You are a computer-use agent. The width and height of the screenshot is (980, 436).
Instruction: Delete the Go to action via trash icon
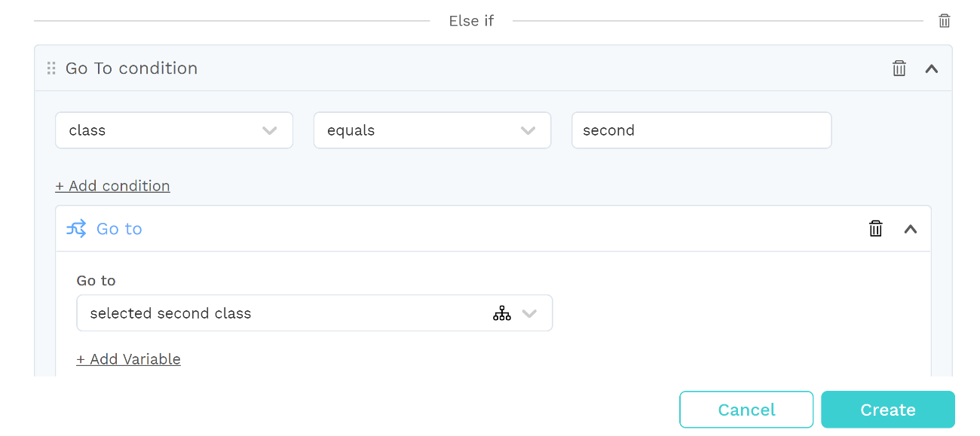(875, 229)
